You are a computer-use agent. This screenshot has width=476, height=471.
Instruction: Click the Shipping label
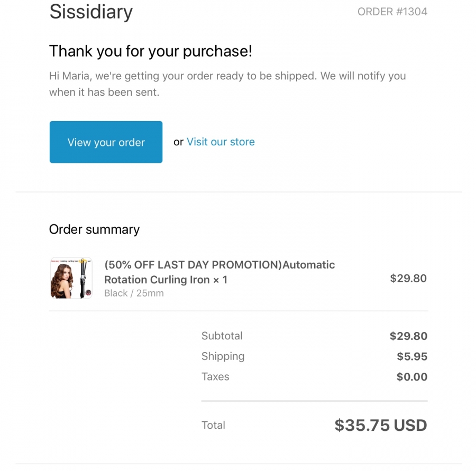(x=223, y=356)
